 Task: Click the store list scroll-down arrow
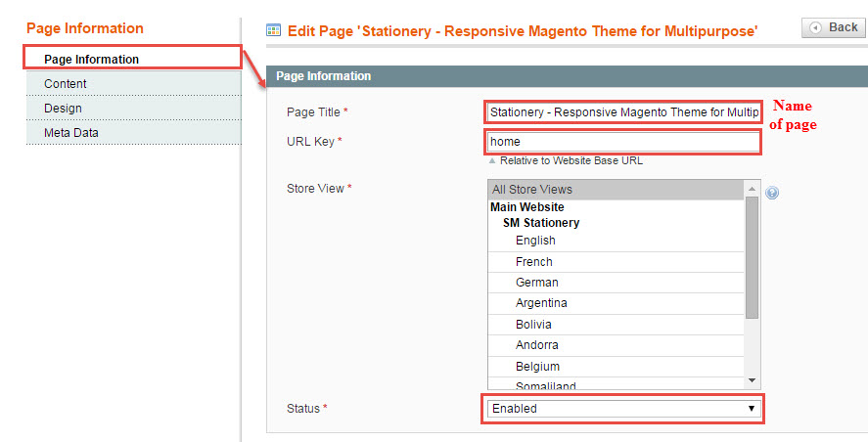(752, 380)
